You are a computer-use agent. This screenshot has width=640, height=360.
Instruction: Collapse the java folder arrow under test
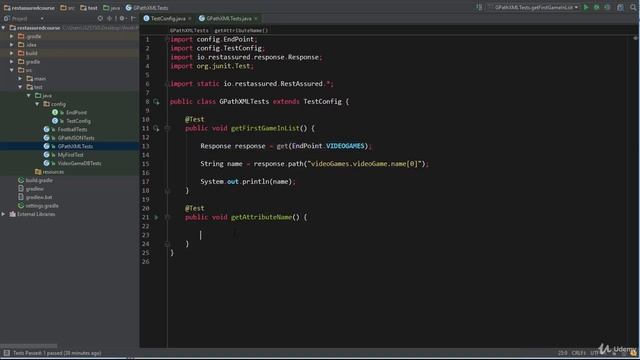(29, 96)
